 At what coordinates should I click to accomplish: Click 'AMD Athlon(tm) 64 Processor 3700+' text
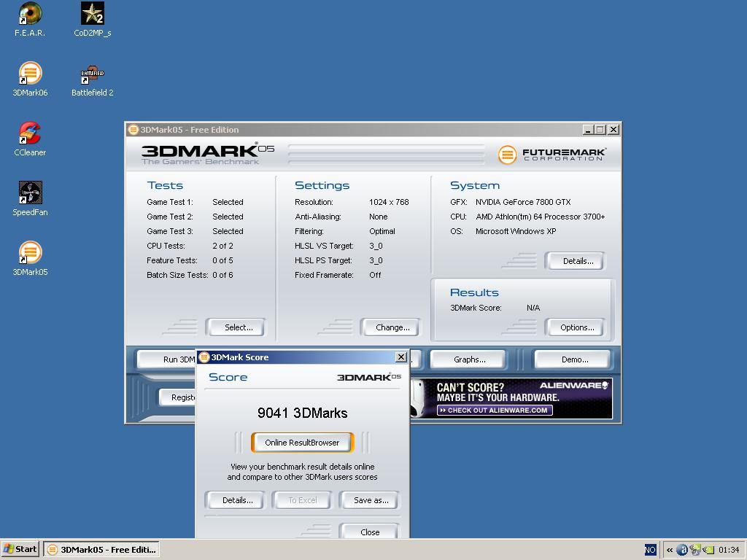pos(541,217)
